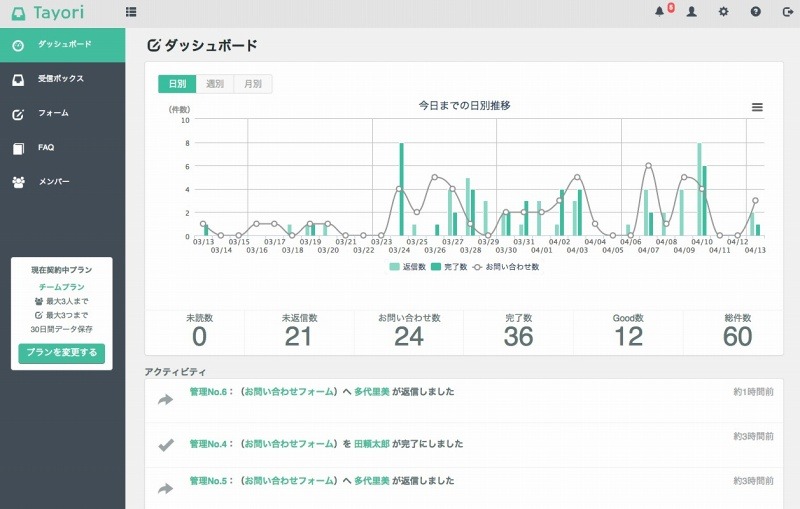Open 管理No.4 link in activity
The width and height of the screenshot is (800, 509).
point(208,444)
